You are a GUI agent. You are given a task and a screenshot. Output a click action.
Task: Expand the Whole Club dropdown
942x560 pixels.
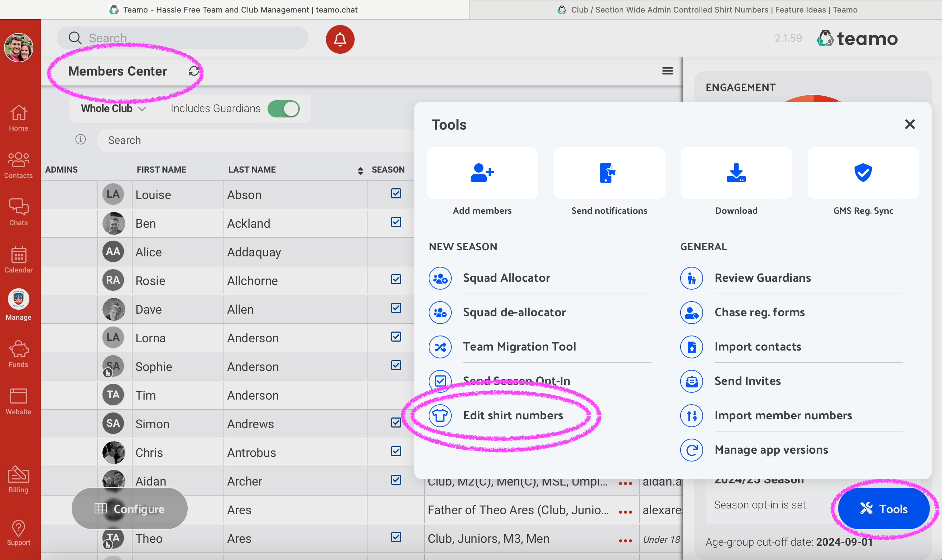pos(113,109)
